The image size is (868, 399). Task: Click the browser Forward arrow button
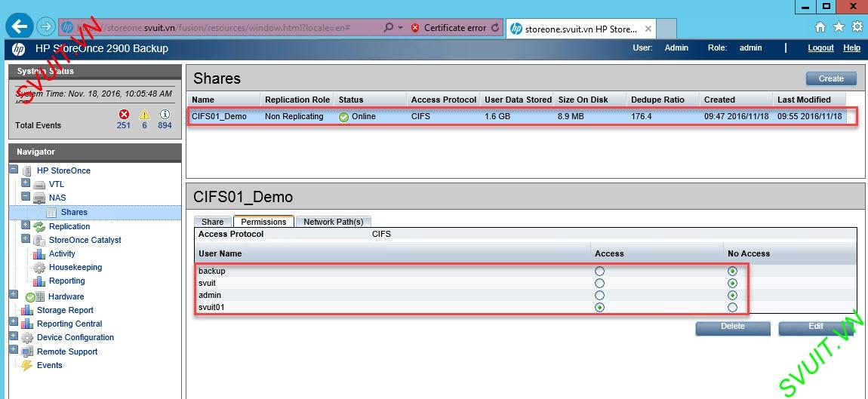pos(46,26)
